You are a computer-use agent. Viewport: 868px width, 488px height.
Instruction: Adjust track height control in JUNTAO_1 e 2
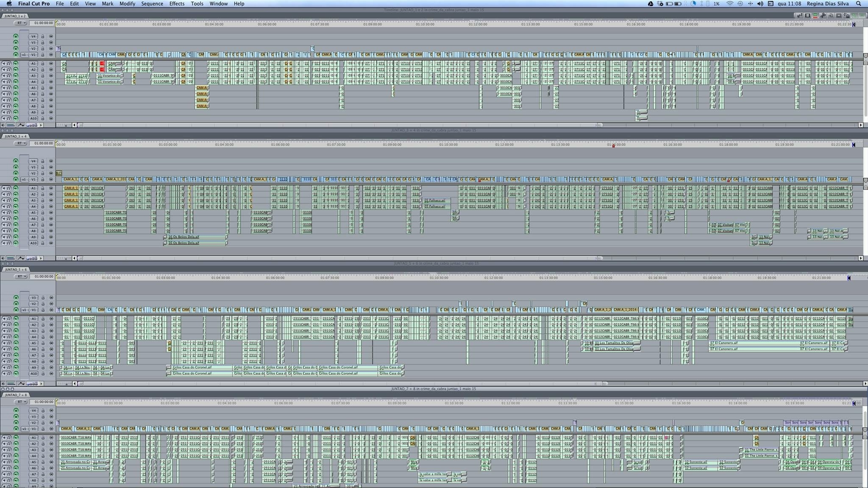coord(32,125)
